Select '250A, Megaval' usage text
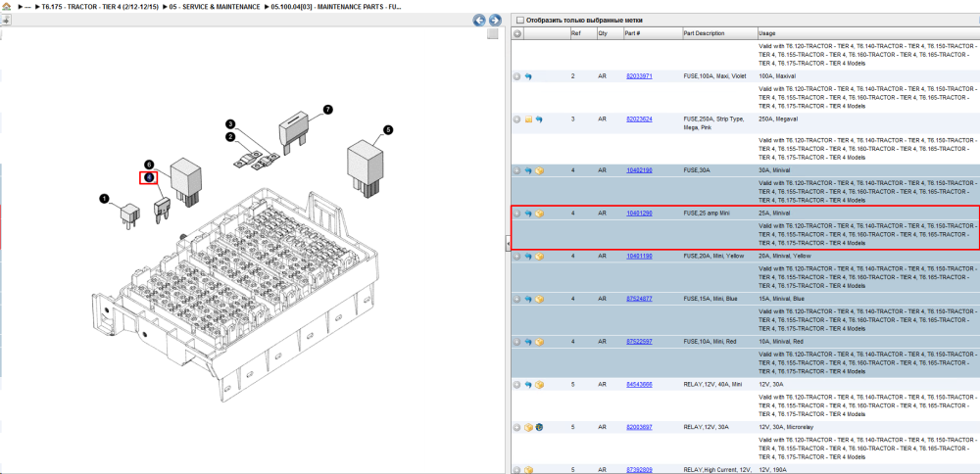Screen dimensions: 980x474 click(775, 118)
